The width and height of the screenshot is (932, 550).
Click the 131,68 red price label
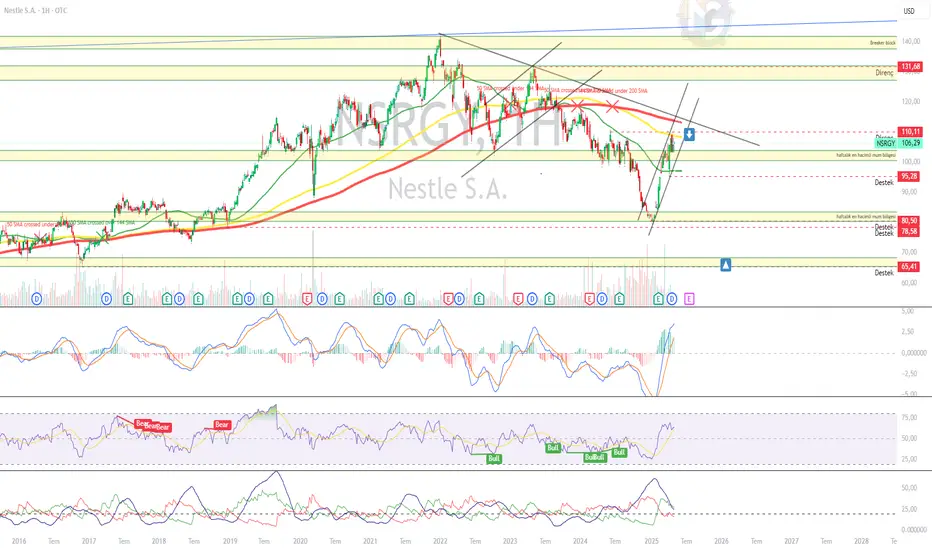click(910, 67)
